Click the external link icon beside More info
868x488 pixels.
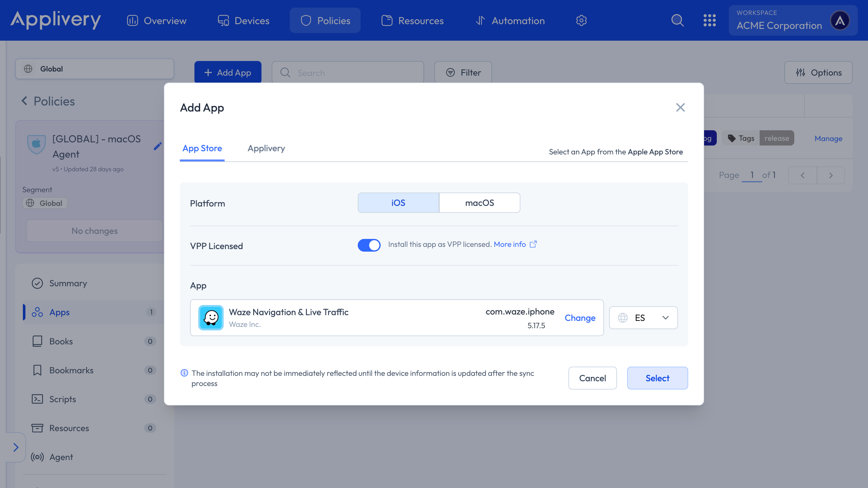tap(533, 244)
